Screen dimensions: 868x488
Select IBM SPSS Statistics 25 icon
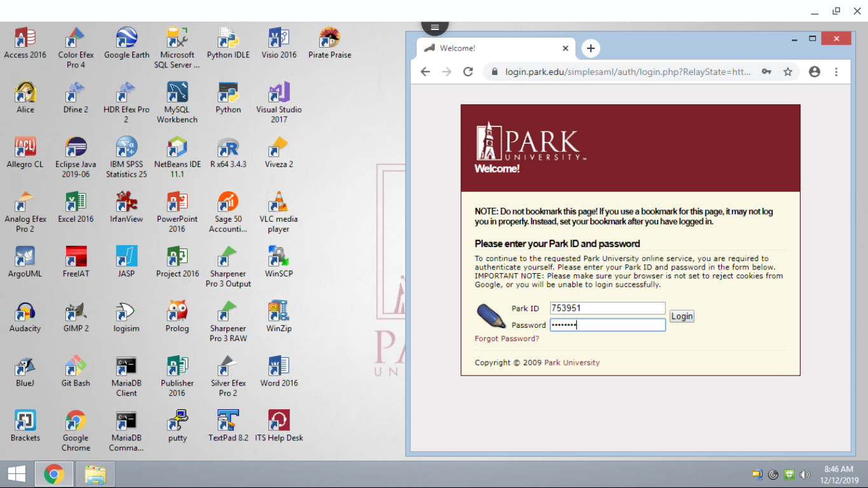[x=127, y=157]
